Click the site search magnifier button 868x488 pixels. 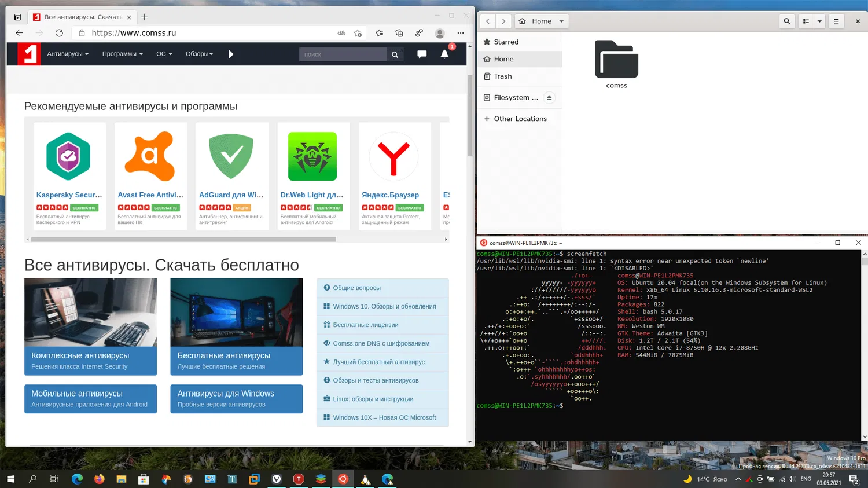[x=395, y=54]
